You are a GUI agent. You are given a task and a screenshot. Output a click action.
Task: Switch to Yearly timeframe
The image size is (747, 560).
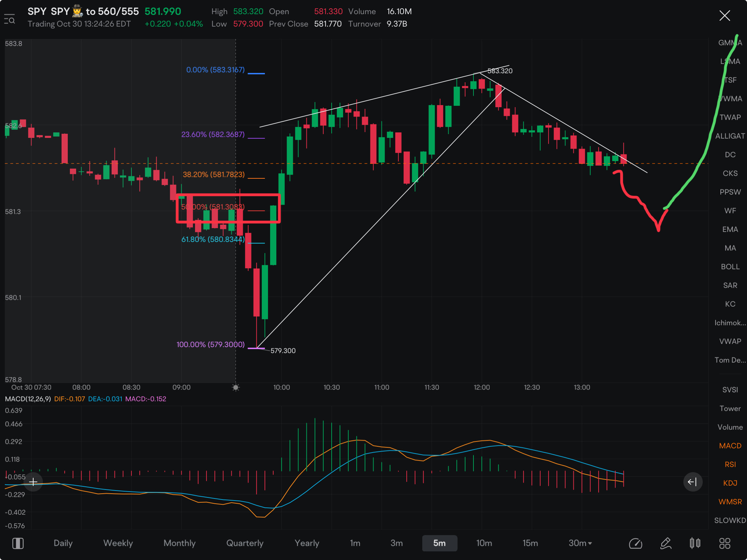click(307, 543)
